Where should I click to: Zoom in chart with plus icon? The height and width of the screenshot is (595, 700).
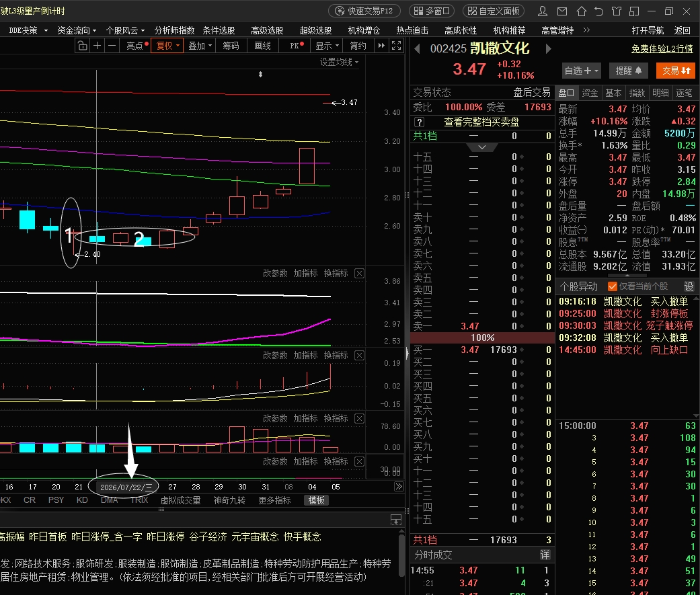point(97,46)
